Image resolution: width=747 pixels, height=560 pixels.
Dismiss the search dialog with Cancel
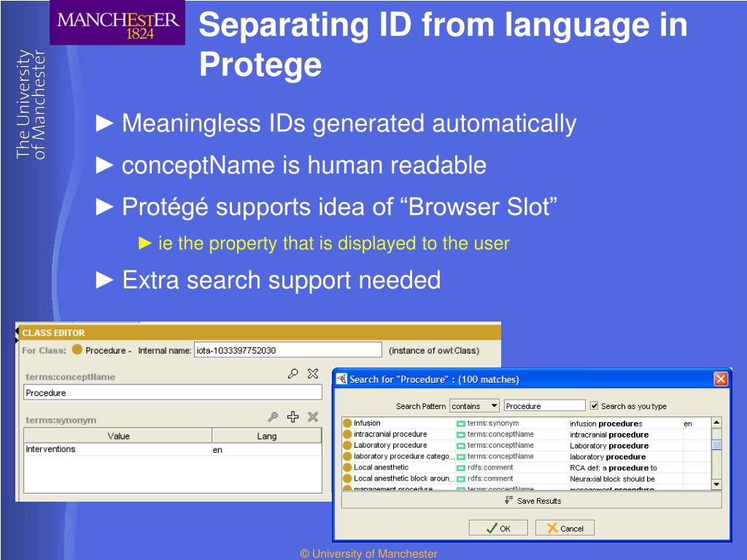(x=565, y=528)
